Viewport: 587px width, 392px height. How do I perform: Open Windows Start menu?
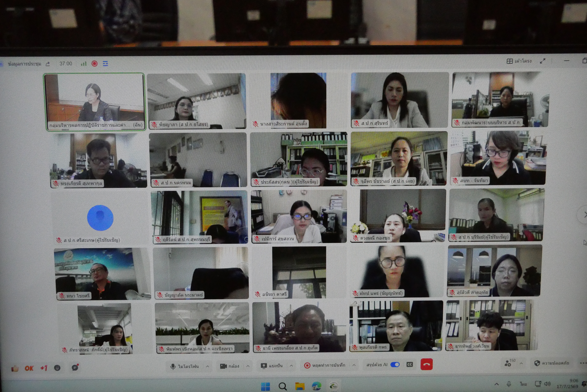(266, 386)
